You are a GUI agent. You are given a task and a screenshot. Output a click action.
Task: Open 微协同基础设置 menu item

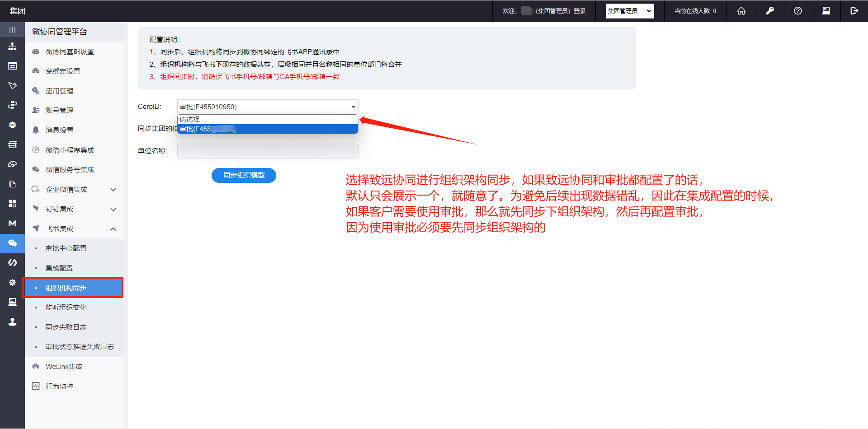coord(74,52)
